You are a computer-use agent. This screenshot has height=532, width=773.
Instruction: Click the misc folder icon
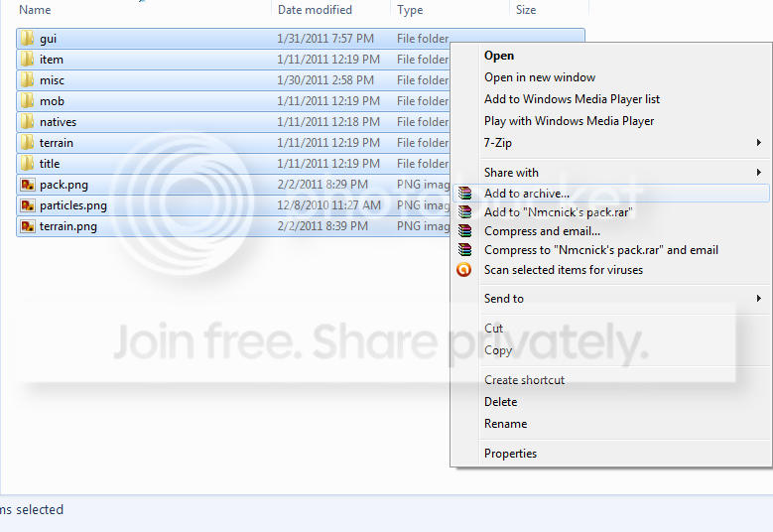tap(28, 80)
